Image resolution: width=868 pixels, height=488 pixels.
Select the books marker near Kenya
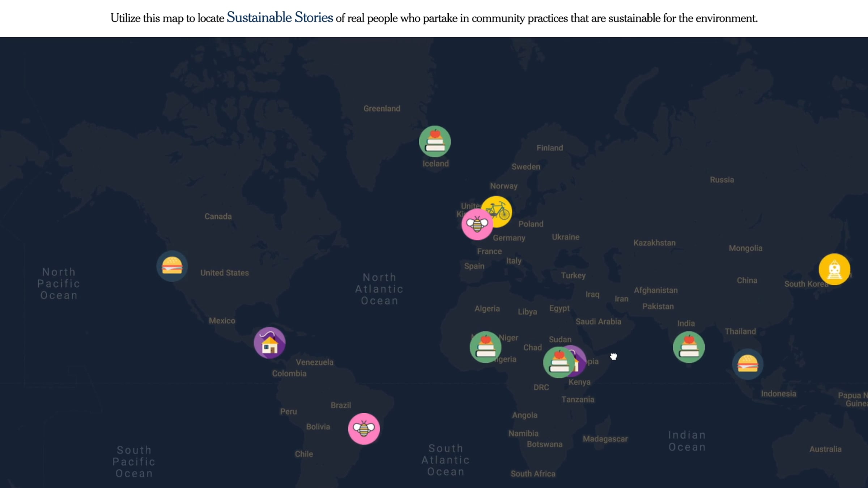pyautogui.click(x=559, y=362)
